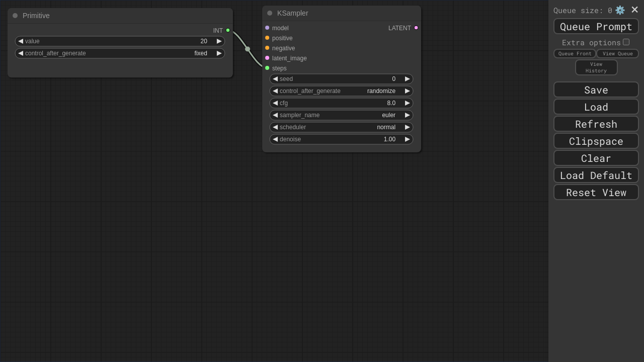Collapse the Primitive node using its dot
The width and height of the screenshot is (644, 362).
click(15, 16)
